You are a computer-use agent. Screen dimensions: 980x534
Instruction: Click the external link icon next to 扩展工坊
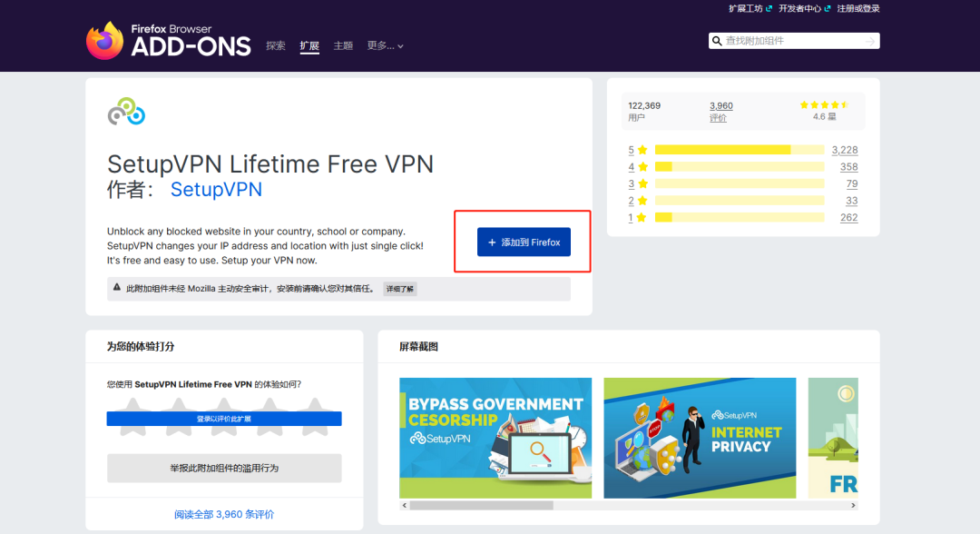pos(769,8)
